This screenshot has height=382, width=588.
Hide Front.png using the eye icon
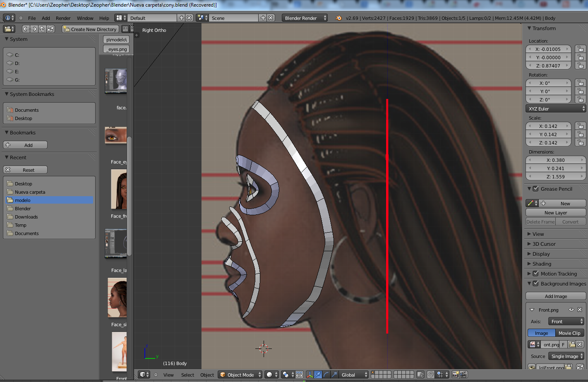point(571,310)
